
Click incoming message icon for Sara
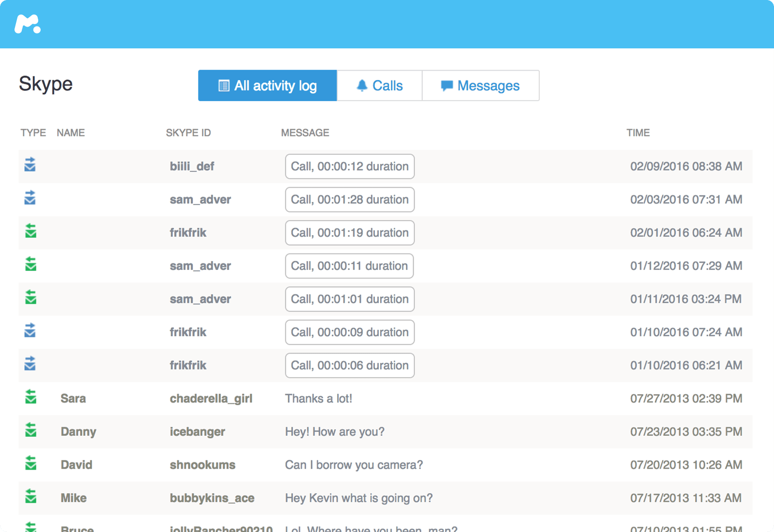[x=30, y=397]
